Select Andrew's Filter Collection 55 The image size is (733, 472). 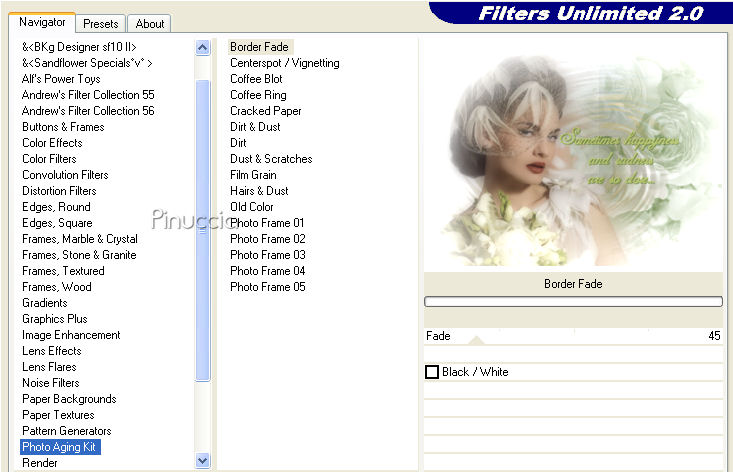point(88,95)
